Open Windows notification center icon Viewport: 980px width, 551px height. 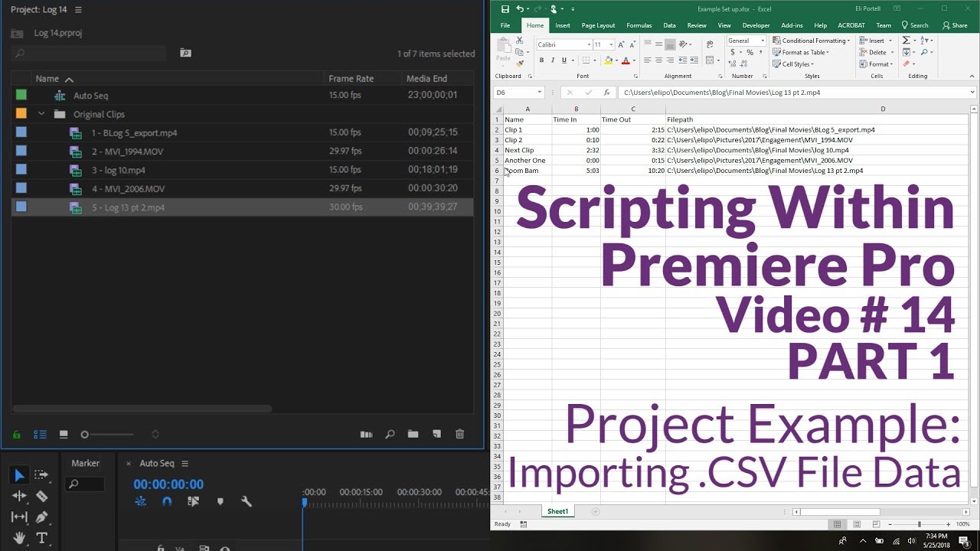pyautogui.click(x=964, y=541)
